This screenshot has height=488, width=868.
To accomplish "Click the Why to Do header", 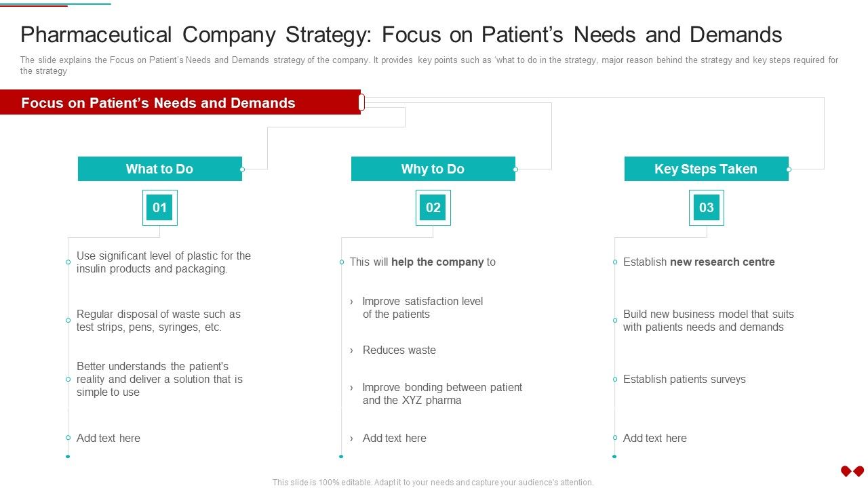I will click(433, 169).
